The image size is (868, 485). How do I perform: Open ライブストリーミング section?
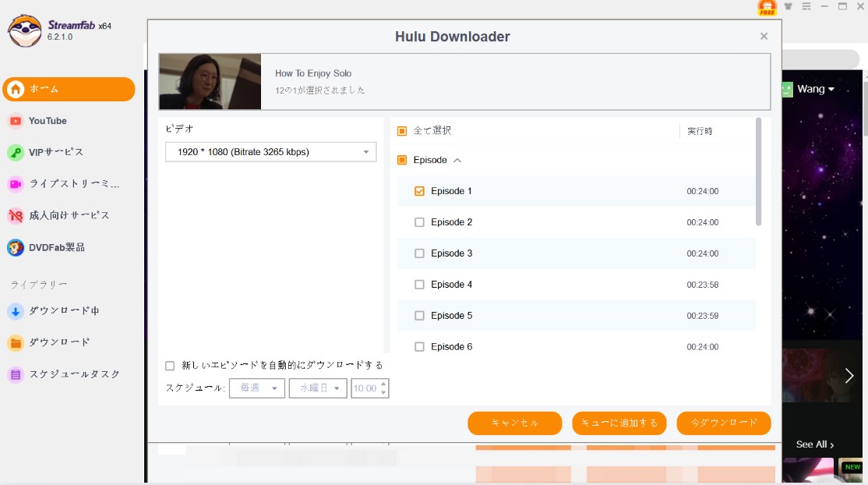74,184
